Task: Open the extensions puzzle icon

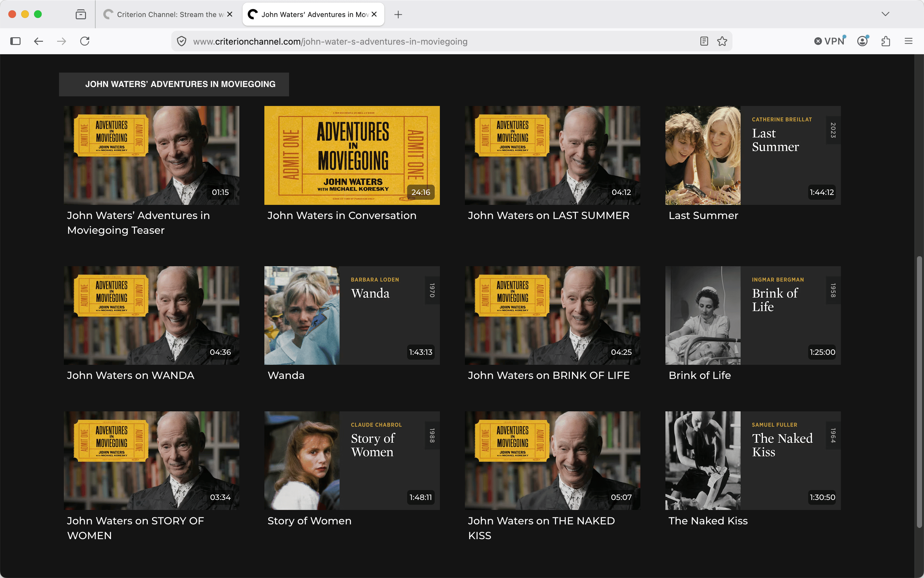Action: click(x=886, y=41)
